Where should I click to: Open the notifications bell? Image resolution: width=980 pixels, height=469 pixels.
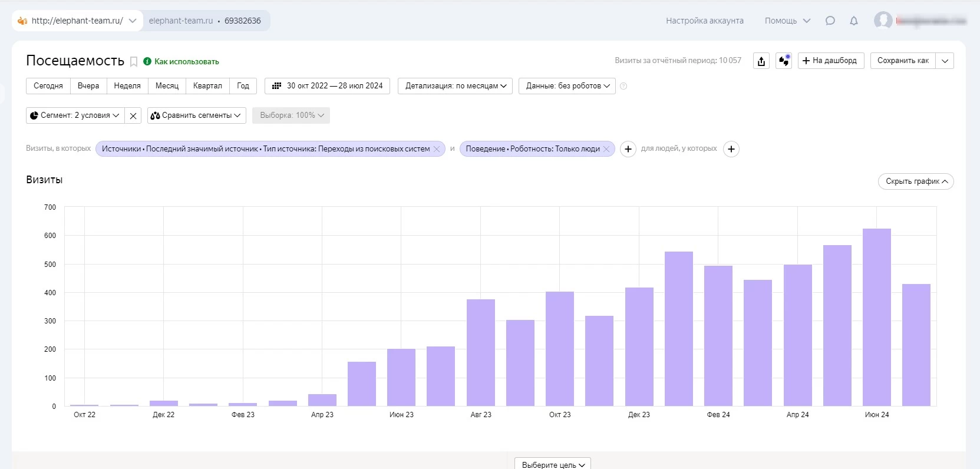(853, 21)
